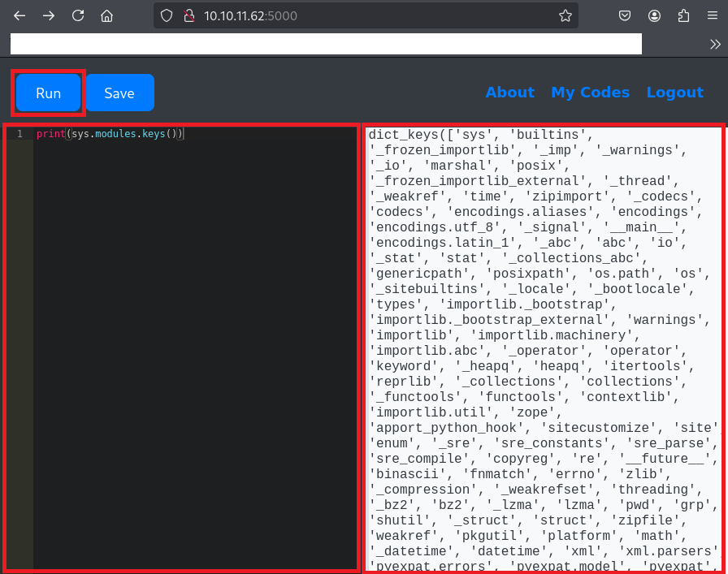
Task: Go back to the previous page
Action: tap(19, 15)
